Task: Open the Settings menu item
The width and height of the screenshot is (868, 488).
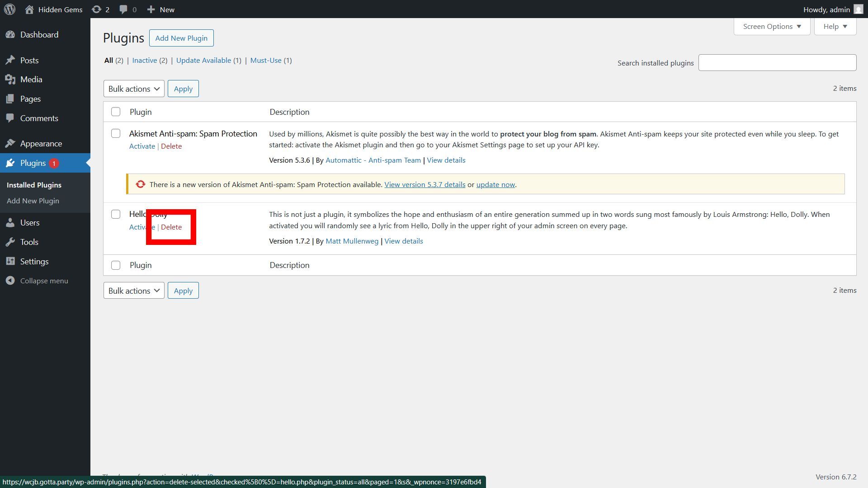Action: (x=45, y=262)
